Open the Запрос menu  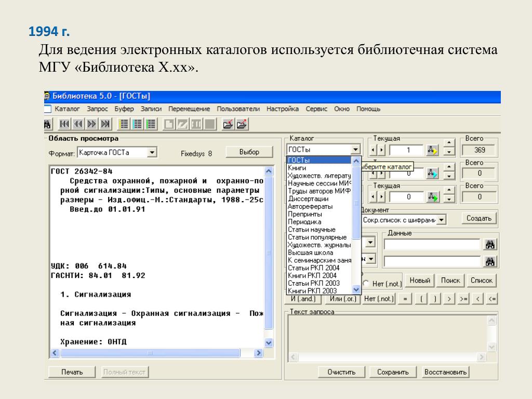(x=97, y=109)
